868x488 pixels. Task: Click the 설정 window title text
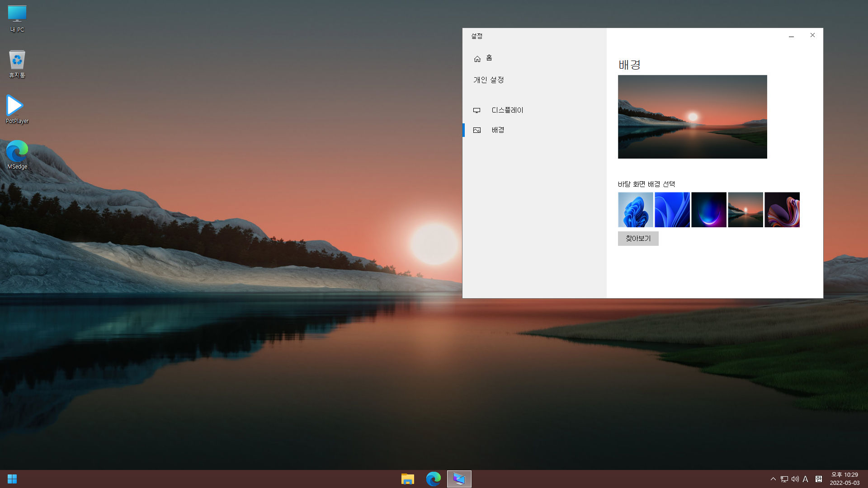(477, 36)
